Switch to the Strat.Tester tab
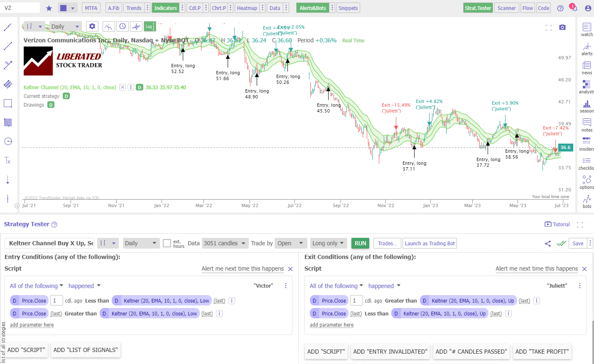Viewport: 594px width, 364px height. pyautogui.click(x=478, y=7)
